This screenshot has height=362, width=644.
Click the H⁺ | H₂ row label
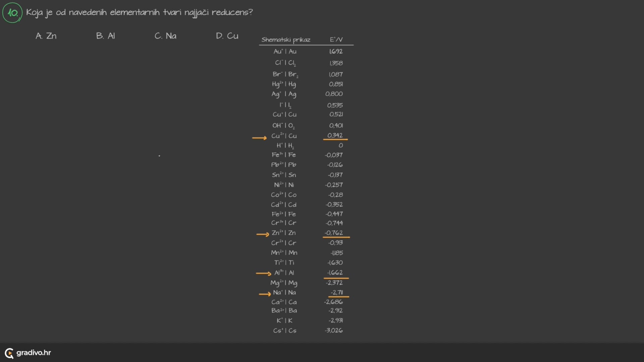click(x=285, y=145)
